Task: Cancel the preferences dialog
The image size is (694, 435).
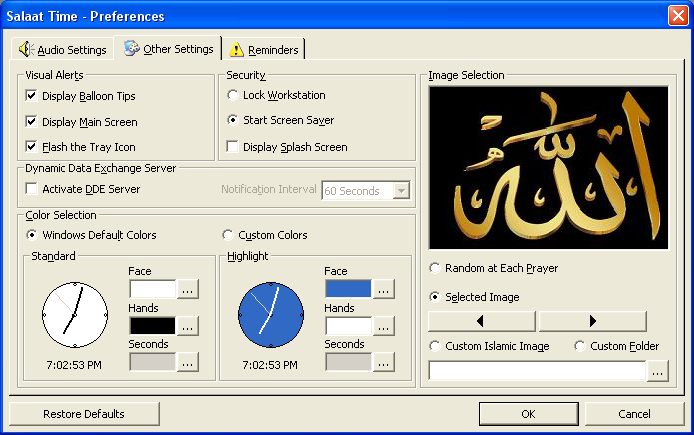Action: coord(634,414)
